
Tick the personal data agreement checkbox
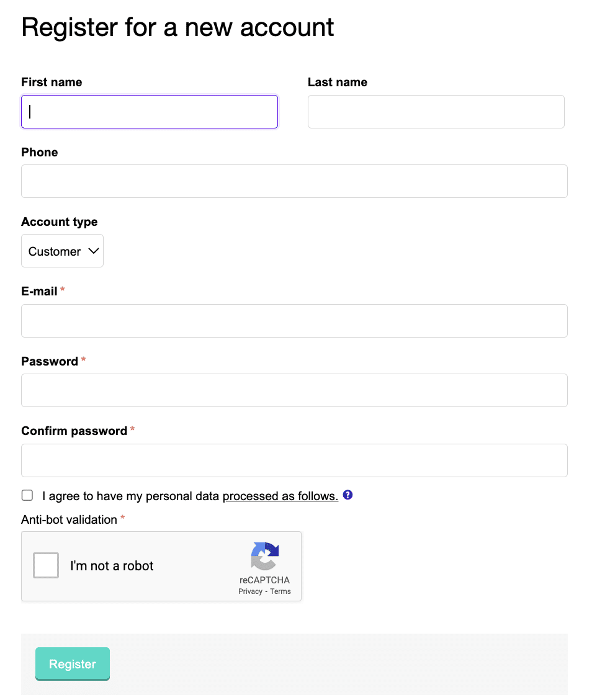tap(27, 495)
